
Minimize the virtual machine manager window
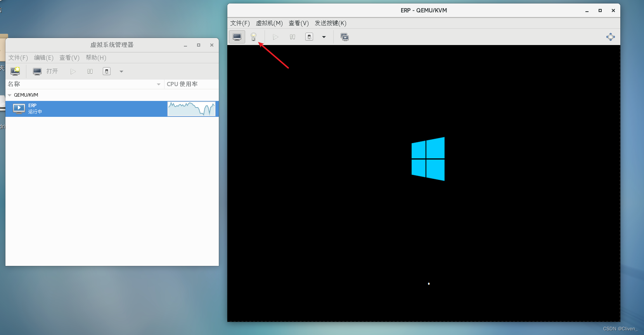point(185,45)
